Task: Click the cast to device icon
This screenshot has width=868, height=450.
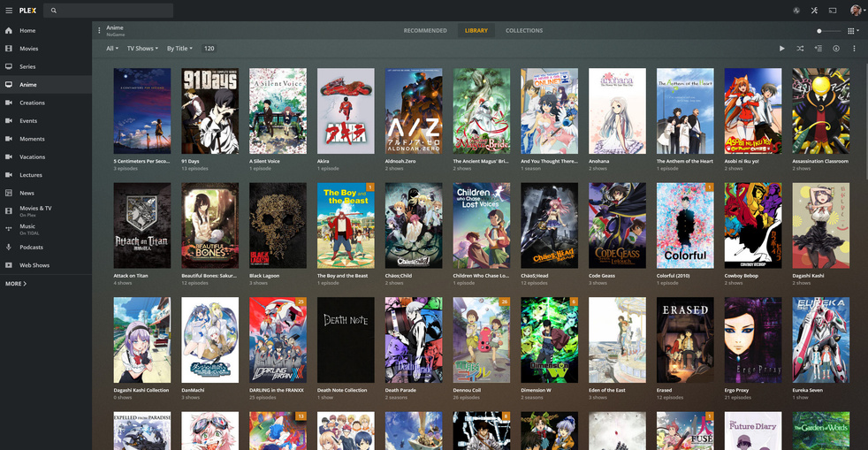Action: [833, 11]
